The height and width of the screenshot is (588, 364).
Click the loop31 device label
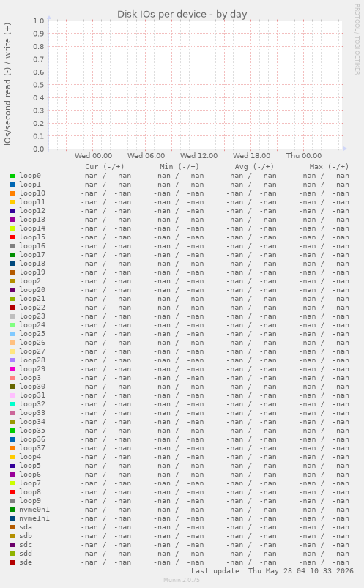[32, 395]
